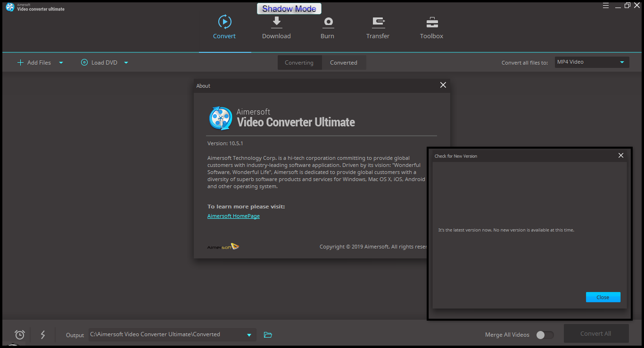Open the output path dropdown
This screenshot has width=644, height=348.
pyautogui.click(x=249, y=335)
